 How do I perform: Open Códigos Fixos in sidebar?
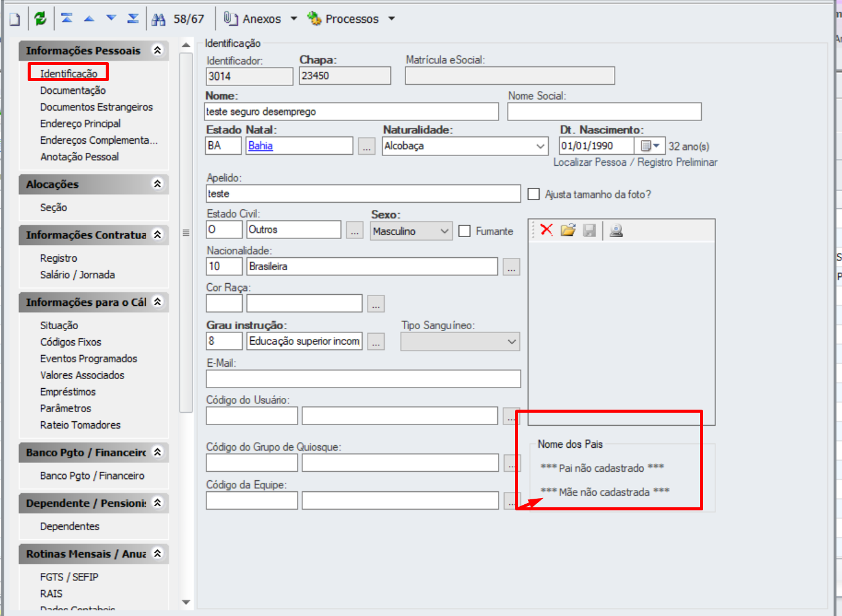71,342
